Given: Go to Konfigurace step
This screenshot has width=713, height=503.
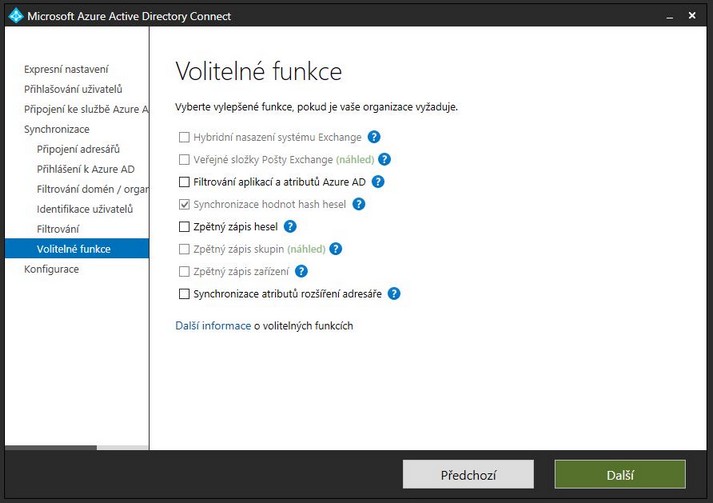Looking at the screenshot, I should coord(51,269).
